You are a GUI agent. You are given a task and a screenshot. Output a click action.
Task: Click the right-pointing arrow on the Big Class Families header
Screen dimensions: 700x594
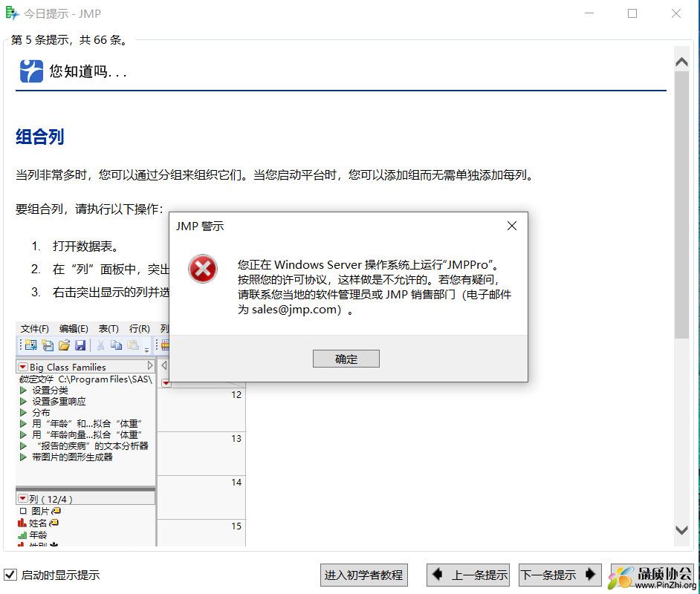pos(150,365)
